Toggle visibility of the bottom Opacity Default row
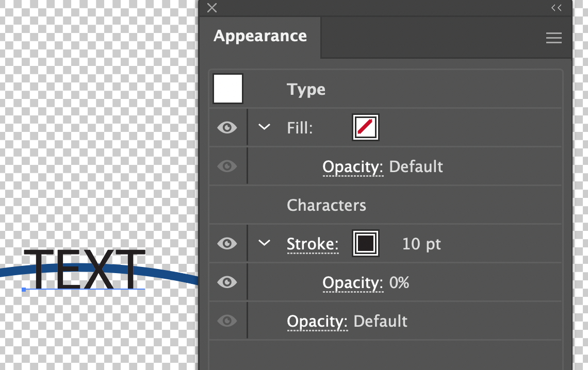Image resolution: width=588 pixels, height=370 pixels. pyautogui.click(x=227, y=321)
